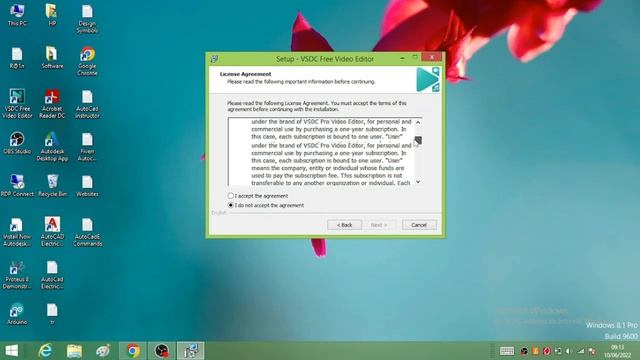Select the HP folder on desktop

tap(52, 15)
